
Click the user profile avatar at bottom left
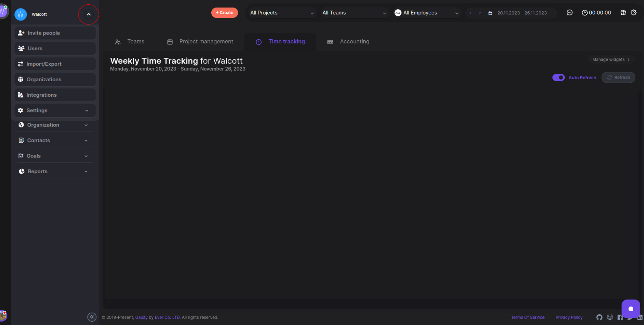[3, 316]
